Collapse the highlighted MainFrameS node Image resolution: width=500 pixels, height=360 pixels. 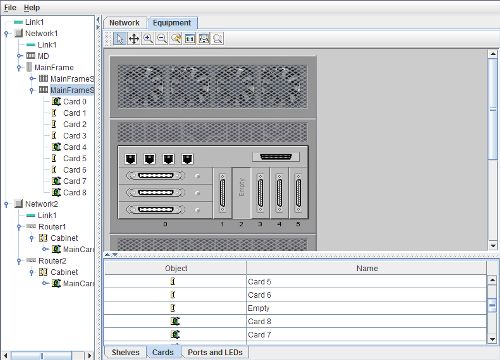(x=32, y=90)
